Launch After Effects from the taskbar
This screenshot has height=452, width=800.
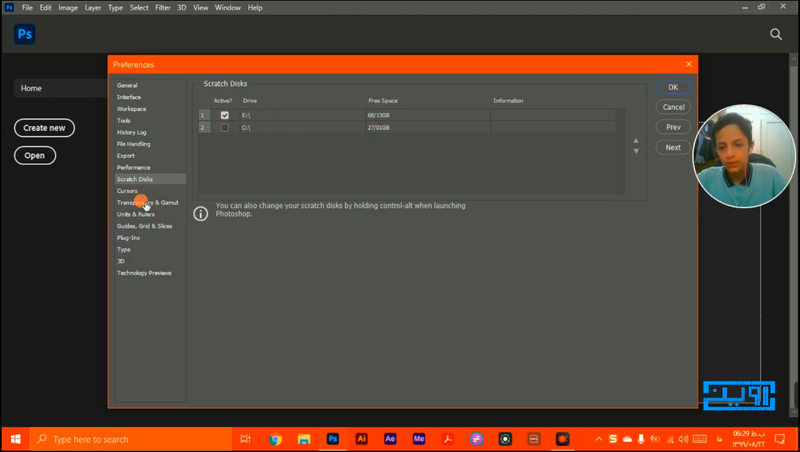point(391,439)
